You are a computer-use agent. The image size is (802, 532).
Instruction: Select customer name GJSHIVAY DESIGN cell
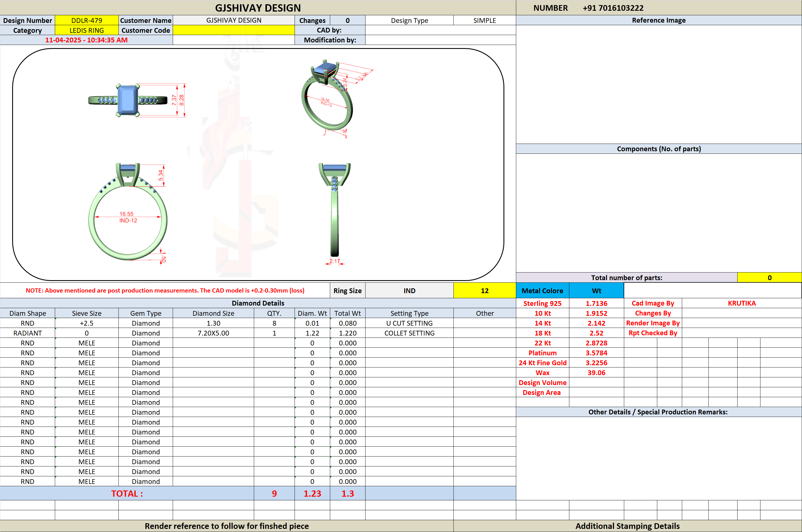point(234,20)
